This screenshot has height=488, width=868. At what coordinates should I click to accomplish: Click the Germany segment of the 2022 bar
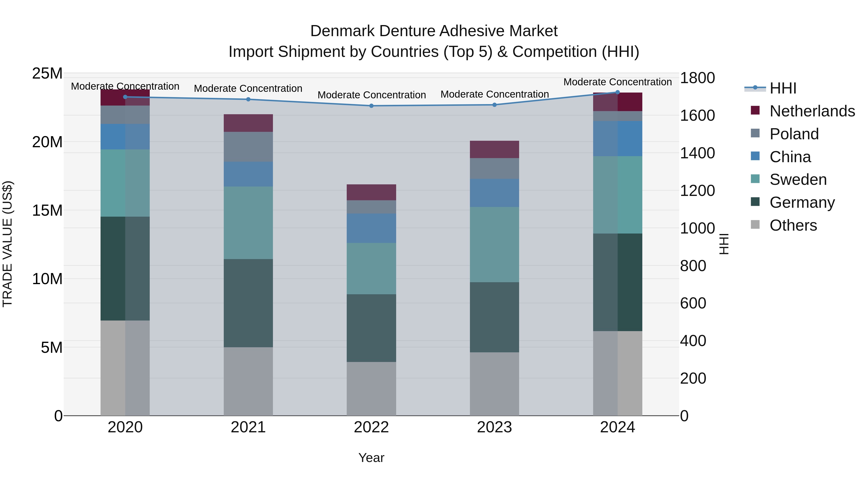pos(371,328)
